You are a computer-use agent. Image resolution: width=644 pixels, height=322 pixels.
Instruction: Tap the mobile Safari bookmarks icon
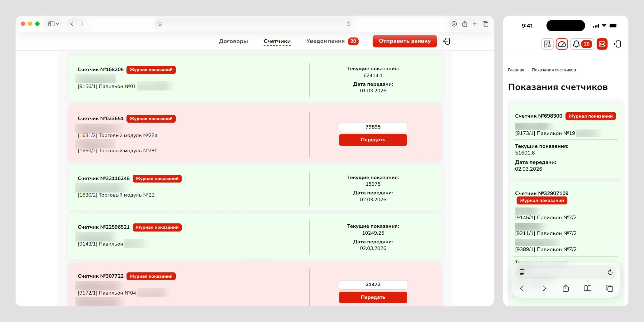coord(587,288)
